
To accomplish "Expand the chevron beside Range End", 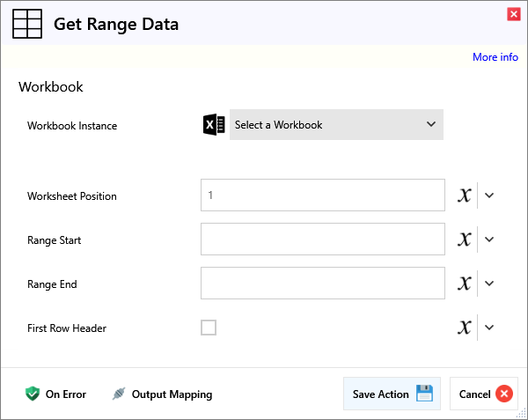I will (490, 284).
